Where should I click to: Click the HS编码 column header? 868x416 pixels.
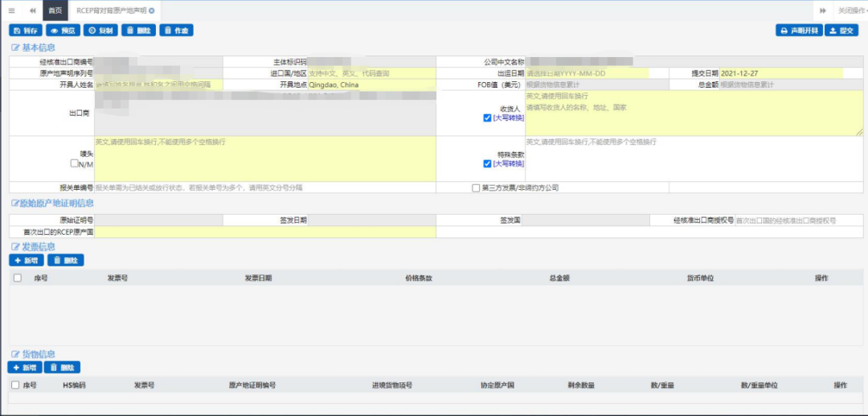74,385
